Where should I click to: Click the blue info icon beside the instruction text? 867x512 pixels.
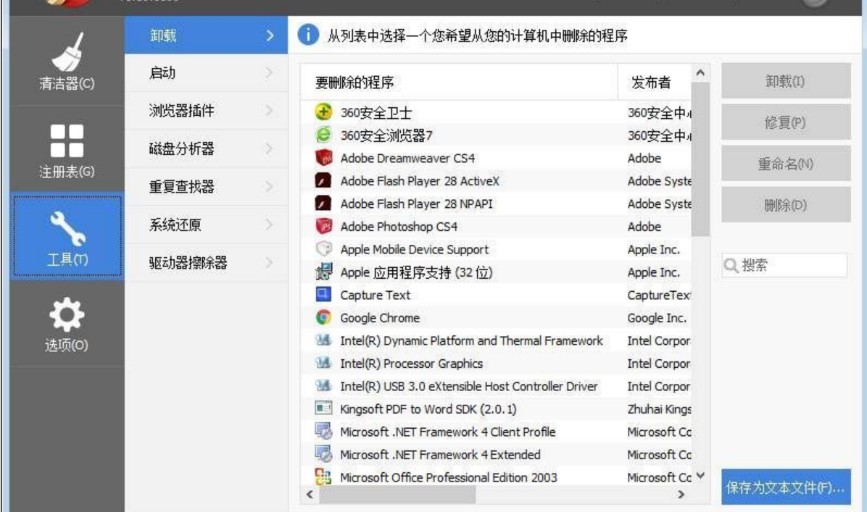click(308, 35)
